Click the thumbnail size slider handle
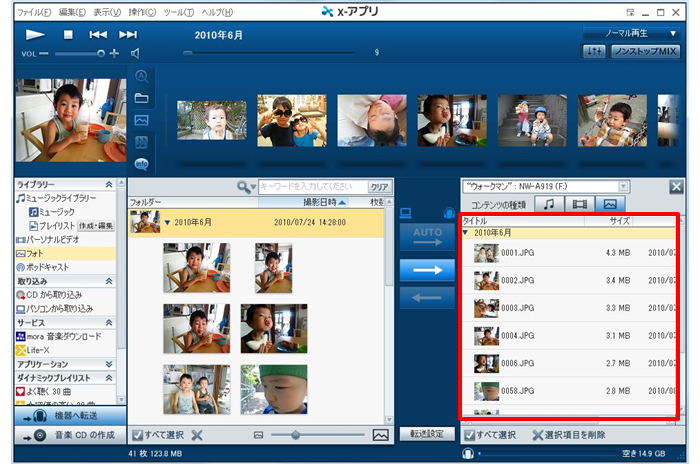700x464 pixels. click(x=294, y=435)
